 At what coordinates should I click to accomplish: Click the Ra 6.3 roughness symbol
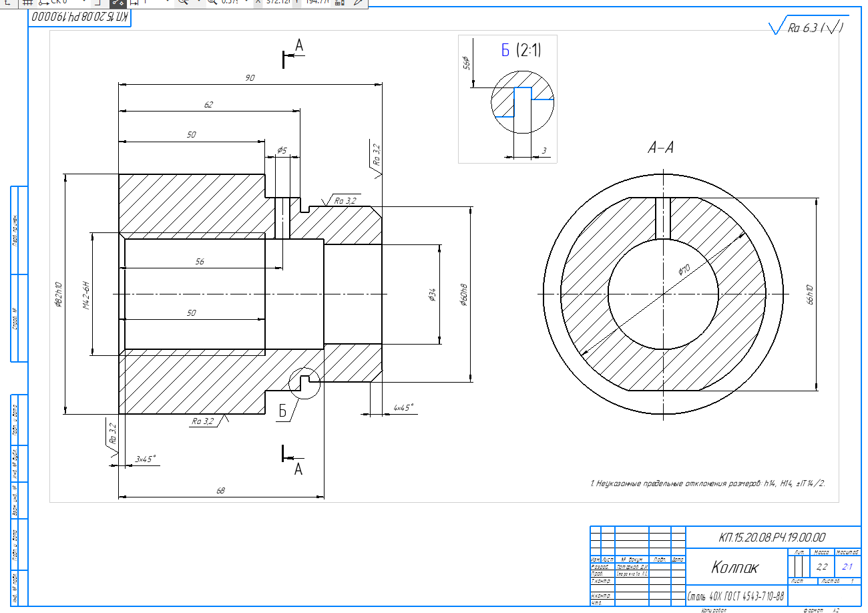(807, 27)
